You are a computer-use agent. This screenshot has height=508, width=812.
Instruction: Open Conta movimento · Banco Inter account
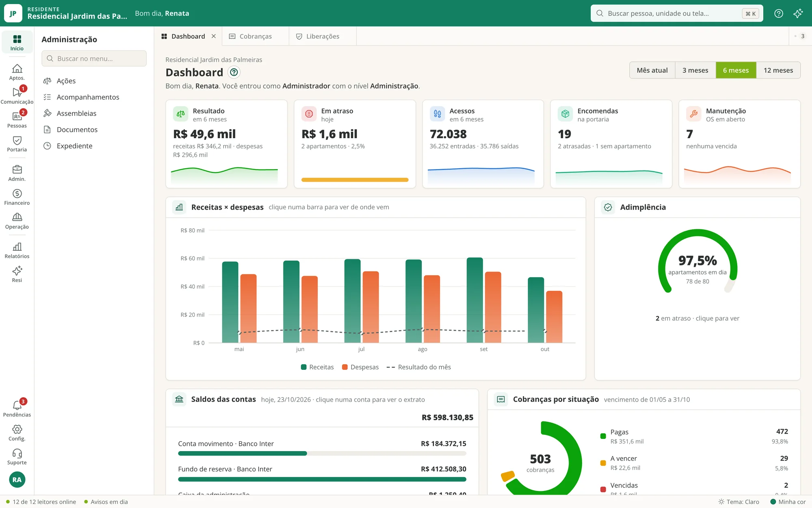(322, 448)
